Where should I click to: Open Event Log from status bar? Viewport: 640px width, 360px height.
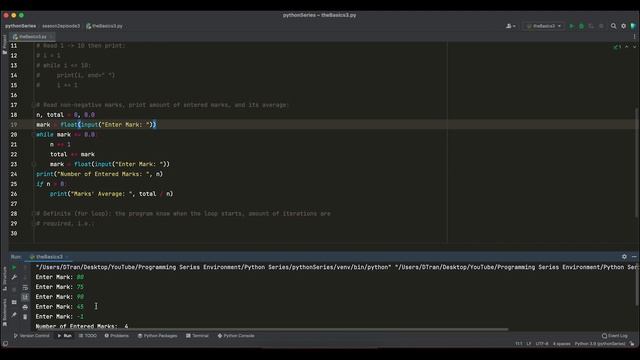pyautogui.click(x=615, y=336)
